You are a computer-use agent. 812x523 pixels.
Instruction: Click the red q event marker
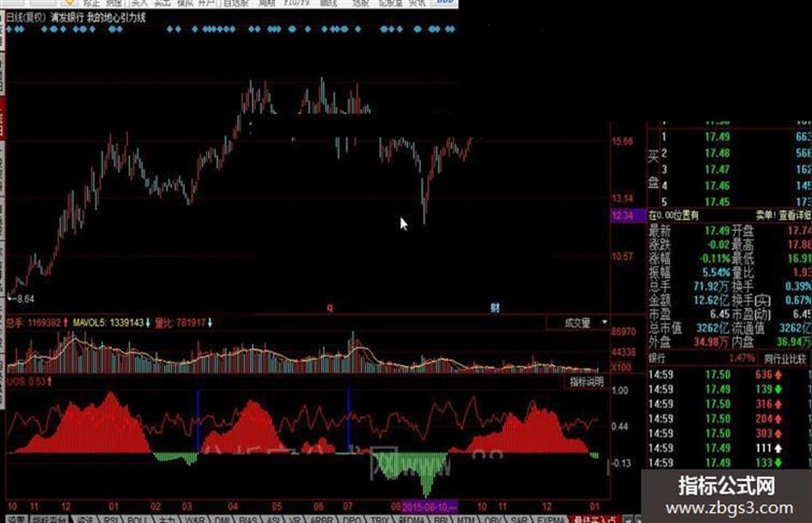tap(330, 307)
